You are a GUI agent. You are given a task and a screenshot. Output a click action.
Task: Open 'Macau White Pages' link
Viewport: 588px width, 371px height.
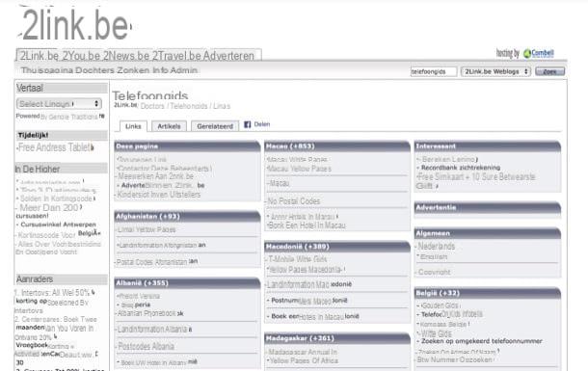click(x=297, y=160)
